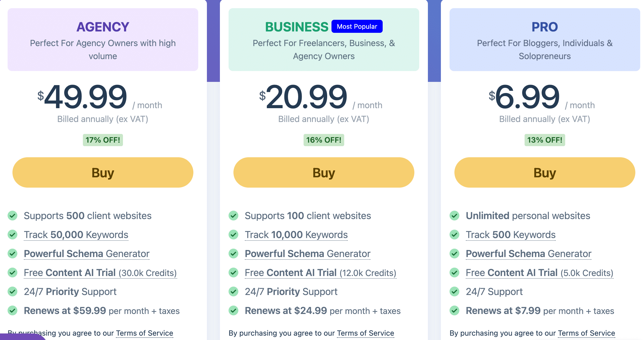
Task: Click the checkmark beside Track 10,000 Keywords
Action: click(x=233, y=235)
